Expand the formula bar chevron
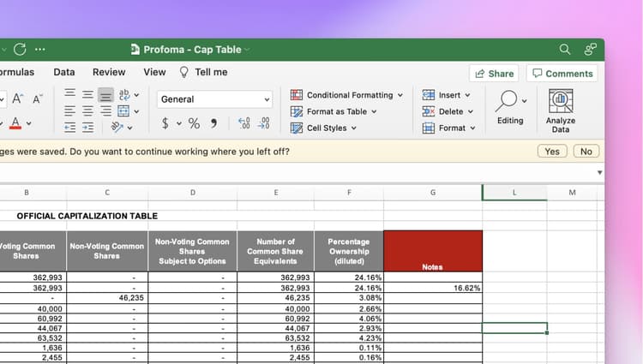The image size is (643, 364). (x=599, y=172)
